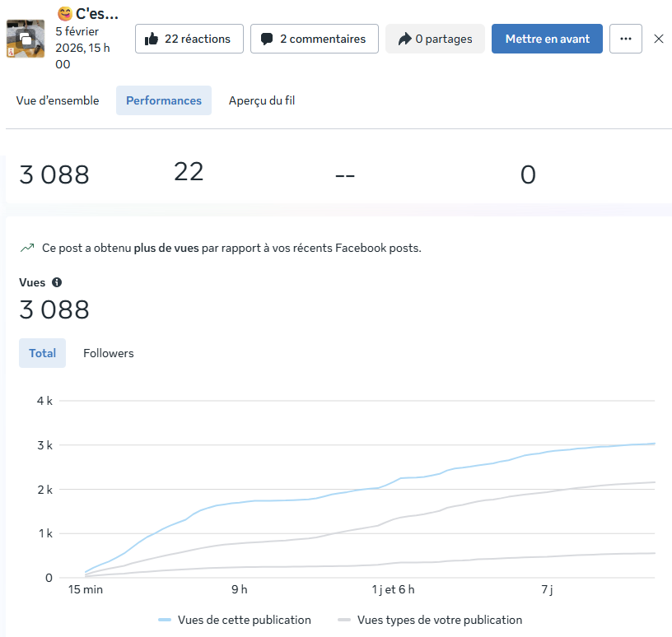This screenshot has height=637, width=672.
Task: Toggle the Vues types de votre publication legend
Action: (x=429, y=620)
